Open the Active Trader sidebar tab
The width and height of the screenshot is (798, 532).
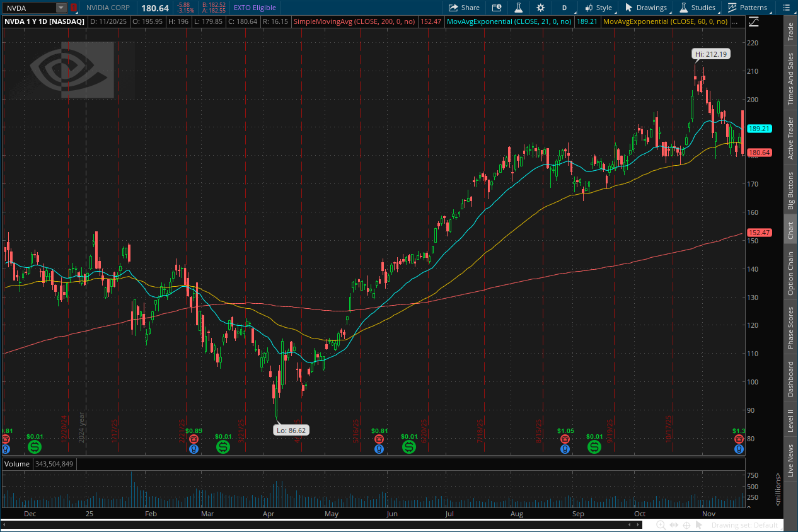[790, 138]
